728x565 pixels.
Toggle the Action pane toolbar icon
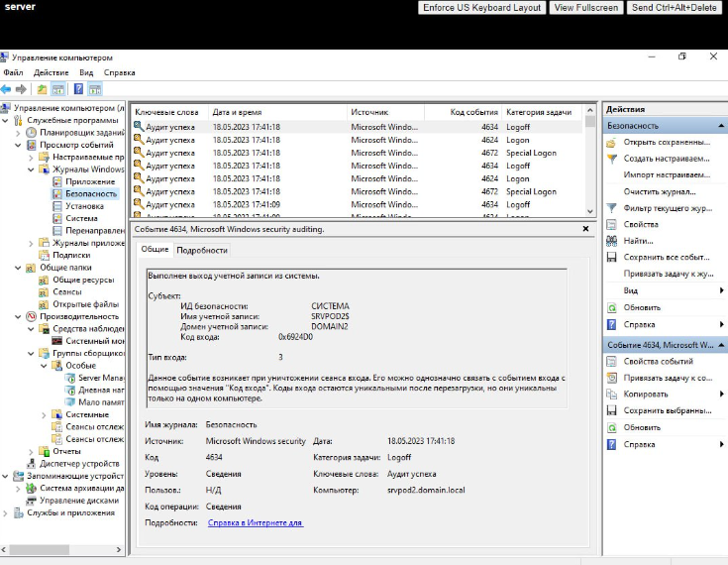(95, 89)
